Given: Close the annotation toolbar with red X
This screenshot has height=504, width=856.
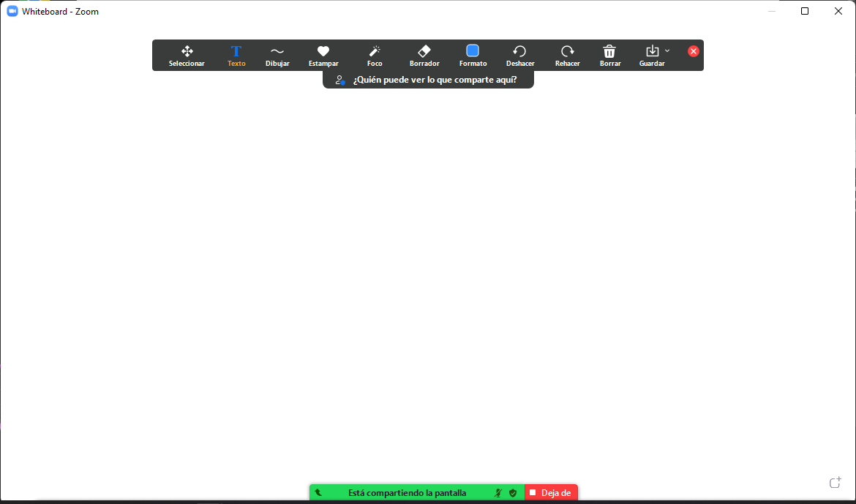Looking at the screenshot, I should pos(694,51).
